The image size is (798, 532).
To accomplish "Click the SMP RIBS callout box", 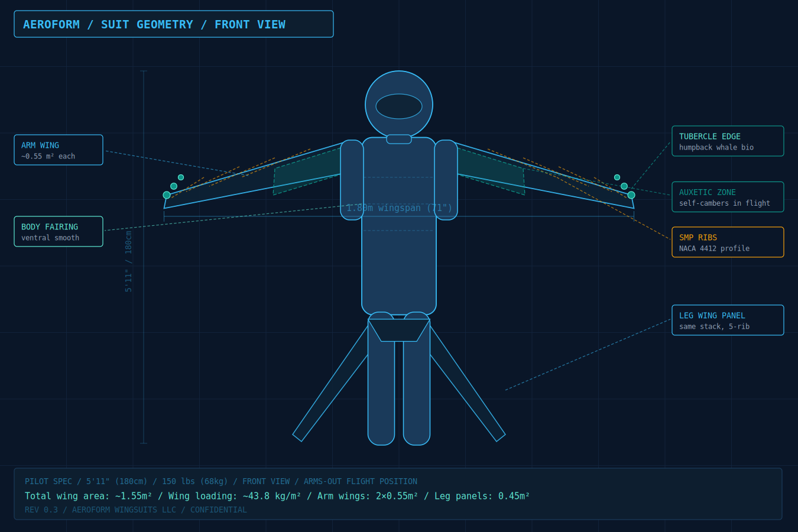I will (x=728, y=242).
